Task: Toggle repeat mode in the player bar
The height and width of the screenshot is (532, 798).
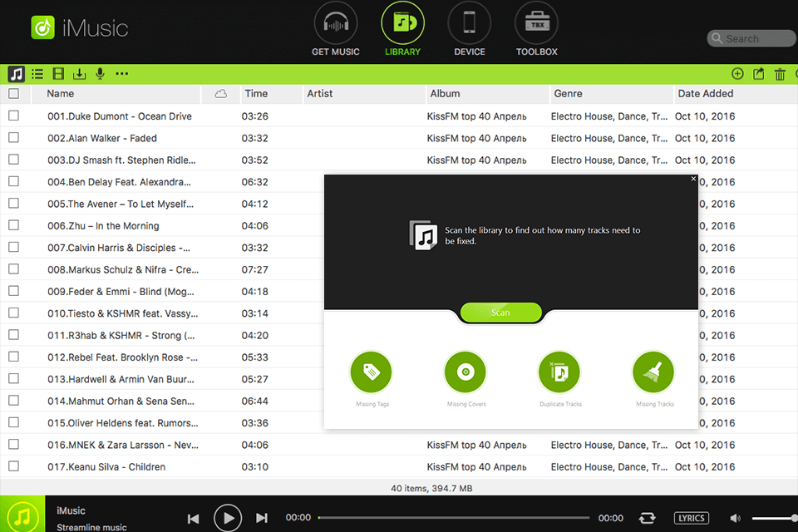Action: click(x=648, y=517)
